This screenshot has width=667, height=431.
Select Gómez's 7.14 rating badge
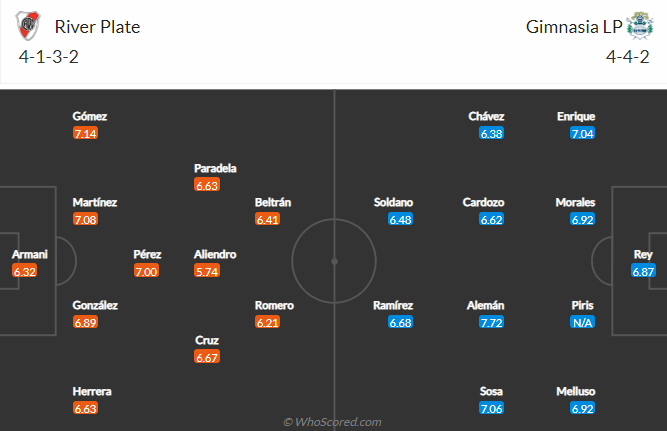85,134
